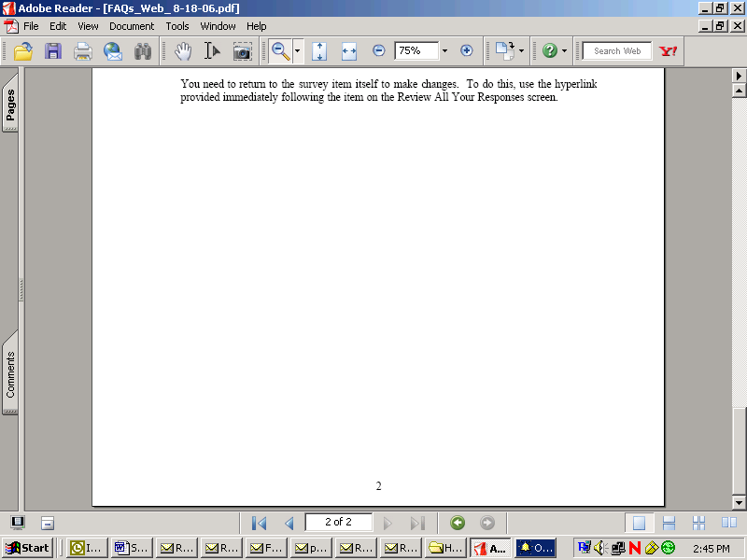Go to the first page

[x=260, y=524]
